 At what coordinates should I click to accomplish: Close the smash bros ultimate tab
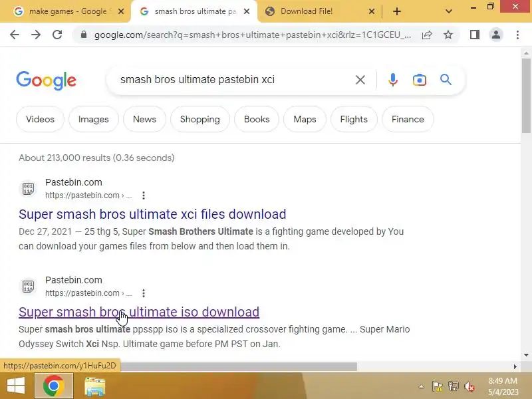coord(247,11)
